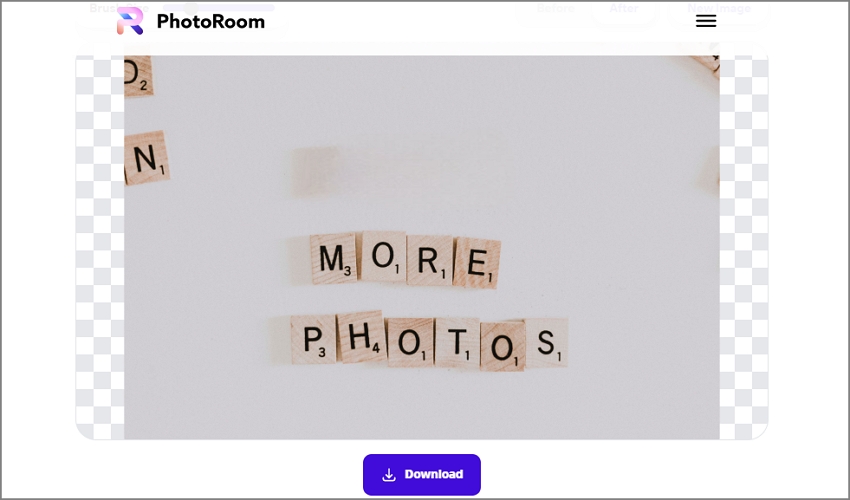Click the M tile in the photo
This screenshot has width=850, height=500.
pyautogui.click(x=334, y=258)
